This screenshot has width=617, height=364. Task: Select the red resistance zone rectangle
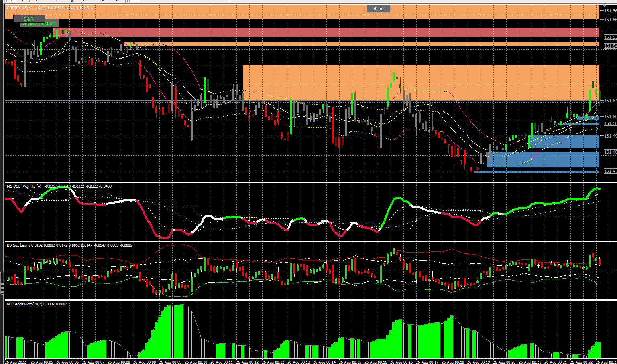(326, 32)
